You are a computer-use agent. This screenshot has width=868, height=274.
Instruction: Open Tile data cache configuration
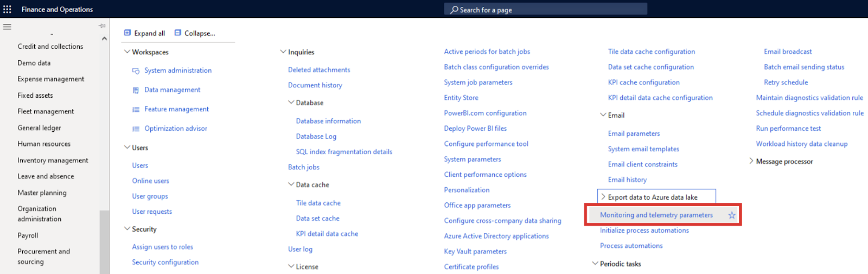coord(652,52)
